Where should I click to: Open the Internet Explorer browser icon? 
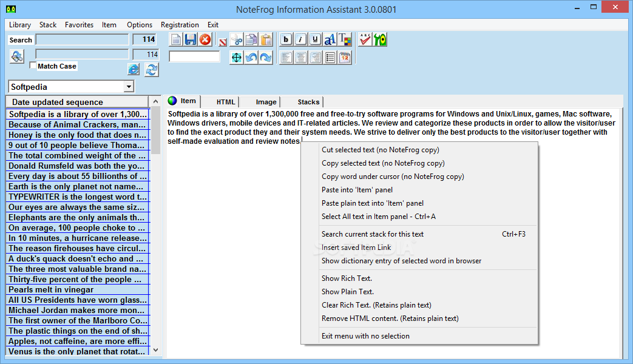point(134,69)
